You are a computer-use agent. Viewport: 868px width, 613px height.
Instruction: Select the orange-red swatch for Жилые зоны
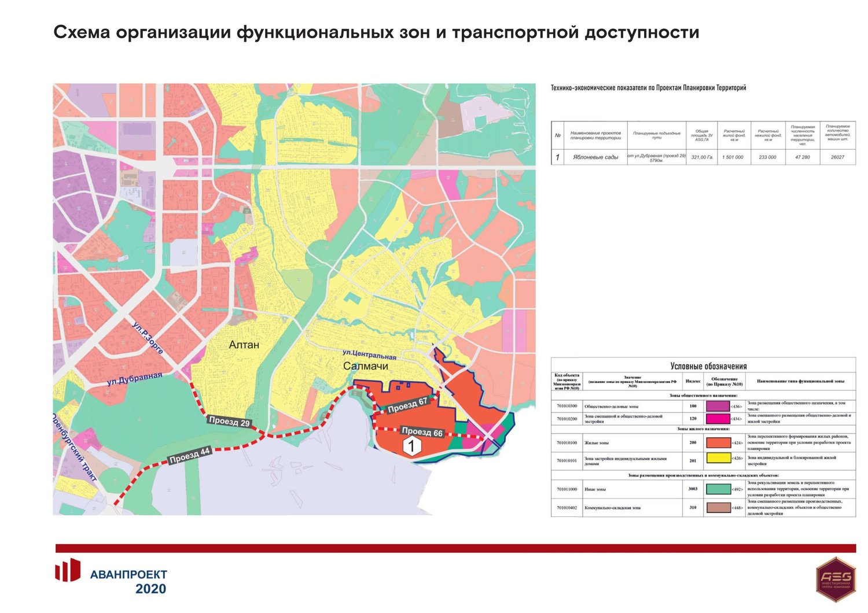(x=718, y=443)
